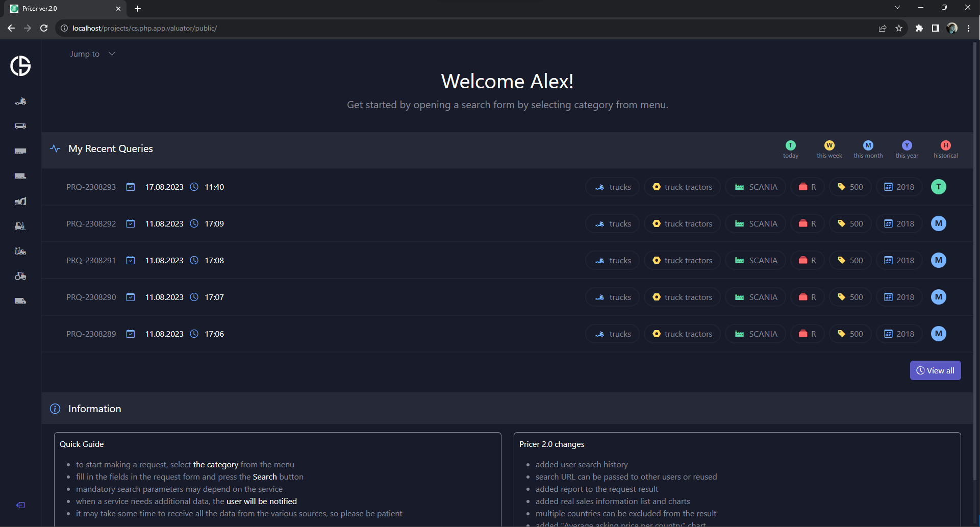The height and width of the screenshot is (527, 980).
Task: Open the trucks category in the sidebar
Action: [20, 102]
